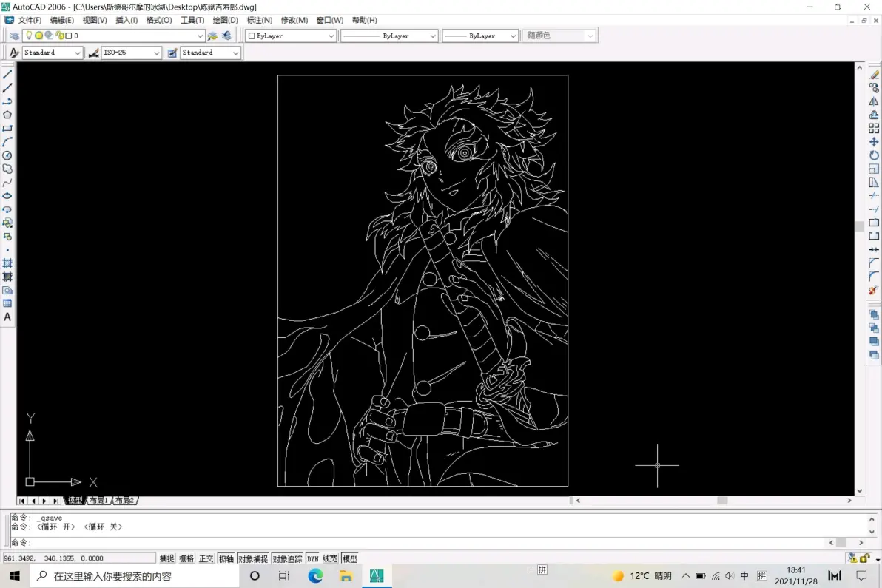Select the Move tool
This screenshot has height=588, width=882.
[874, 142]
